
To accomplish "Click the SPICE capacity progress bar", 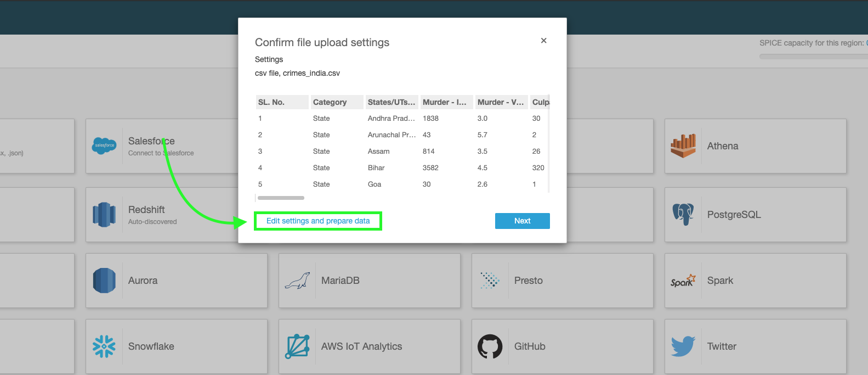I will 814,56.
